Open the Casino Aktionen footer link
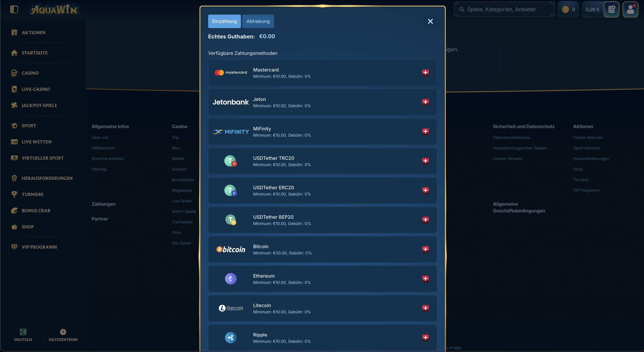The height and width of the screenshot is (352, 644). point(588,138)
